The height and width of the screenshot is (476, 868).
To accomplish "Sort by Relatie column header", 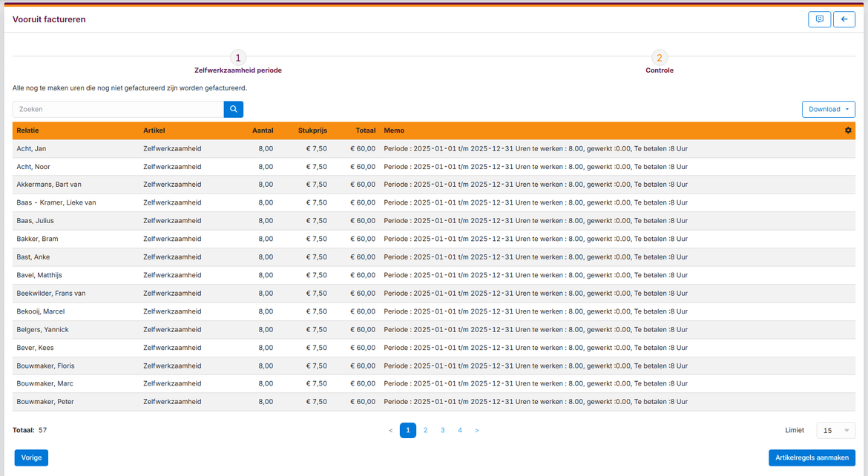I will pos(27,130).
